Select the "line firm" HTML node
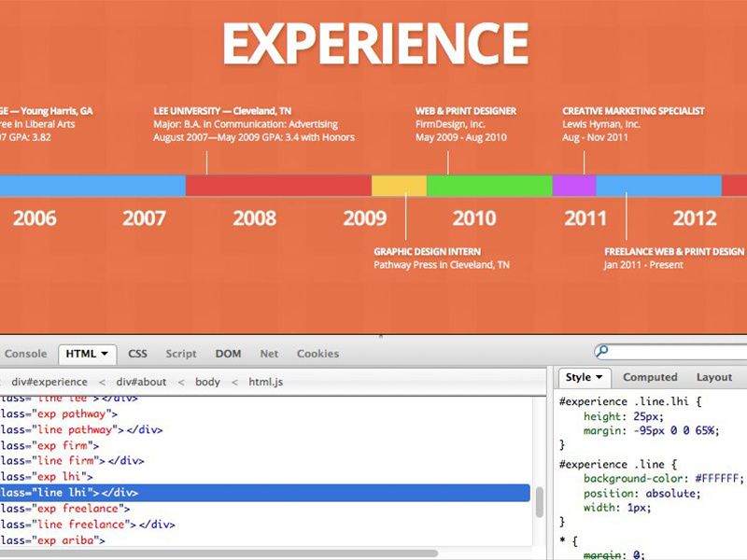 coord(72,461)
